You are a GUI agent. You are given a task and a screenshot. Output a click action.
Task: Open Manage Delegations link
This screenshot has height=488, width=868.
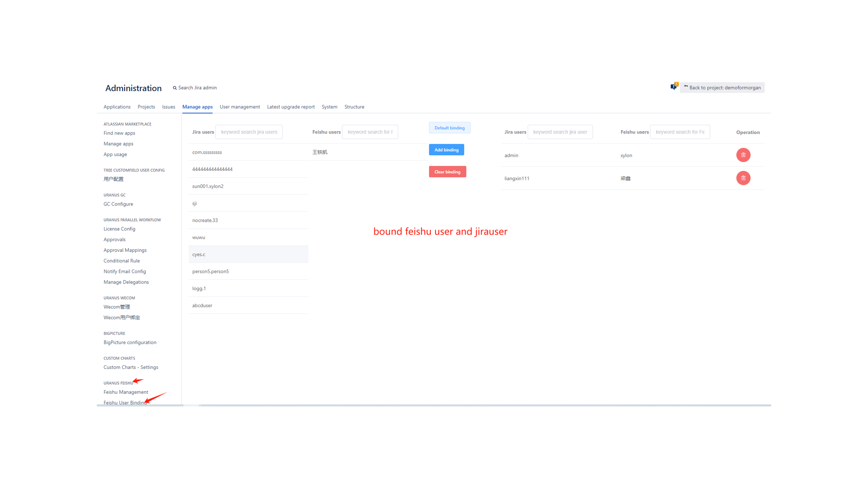click(126, 282)
